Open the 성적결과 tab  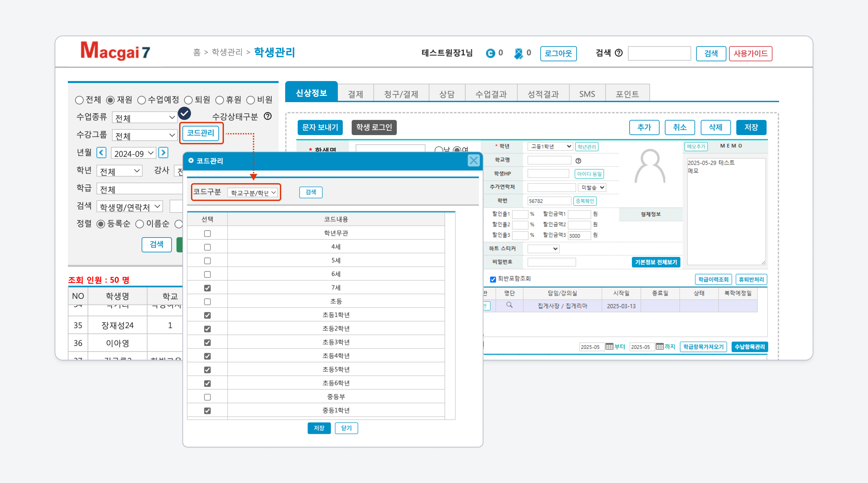coord(543,94)
